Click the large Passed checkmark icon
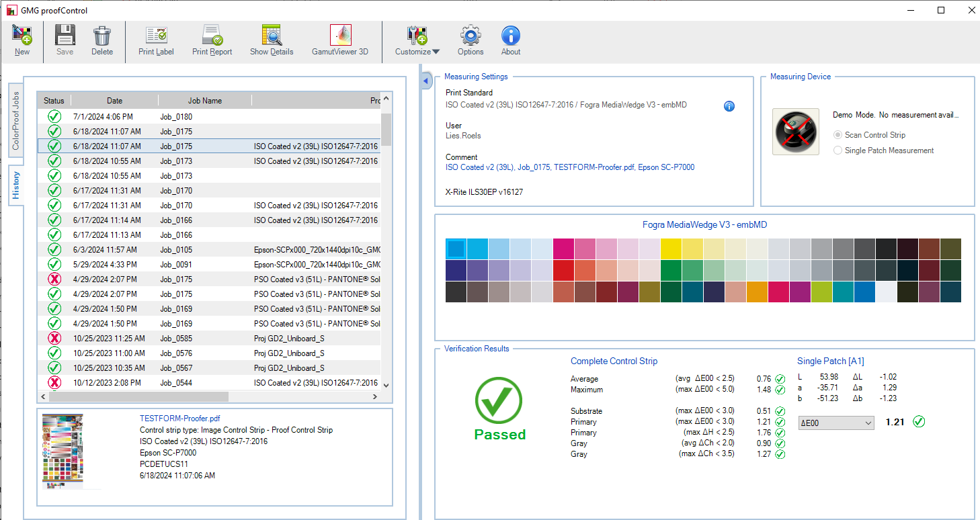This screenshot has width=980, height=520. (x=499, y=400)
